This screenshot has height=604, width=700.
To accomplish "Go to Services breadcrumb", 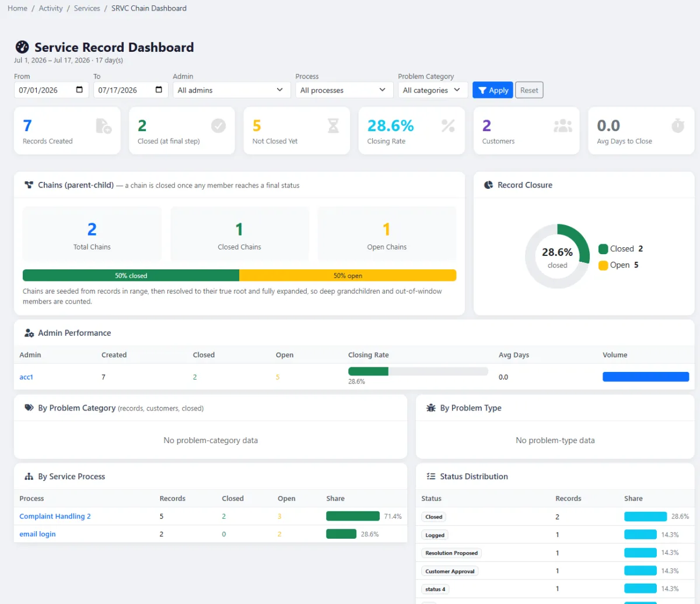I will pos(87,8).
